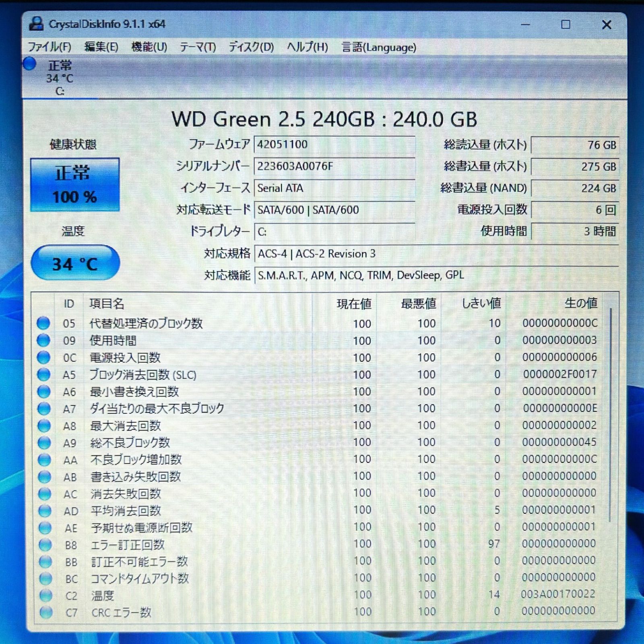Click status circle for row AC 消去失敗回数
This screenshot has height=644, width=644.
coord(45,494)
